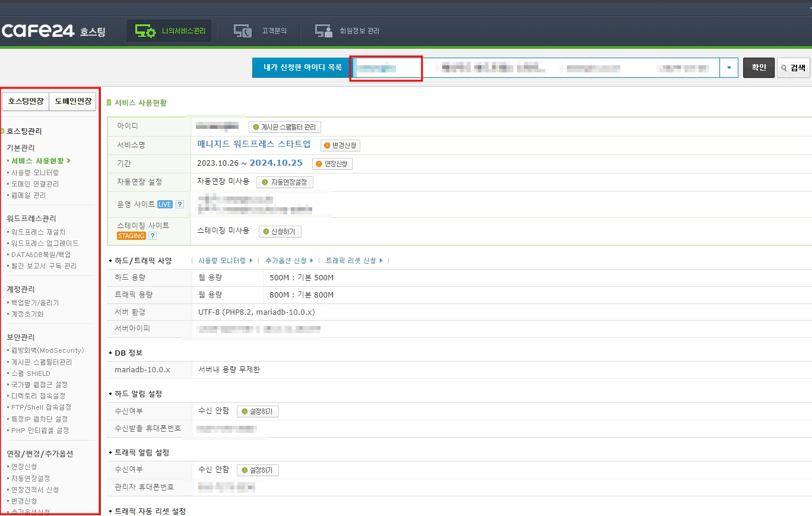
Task: Click the 확인 button
Action: coord(759,68)
